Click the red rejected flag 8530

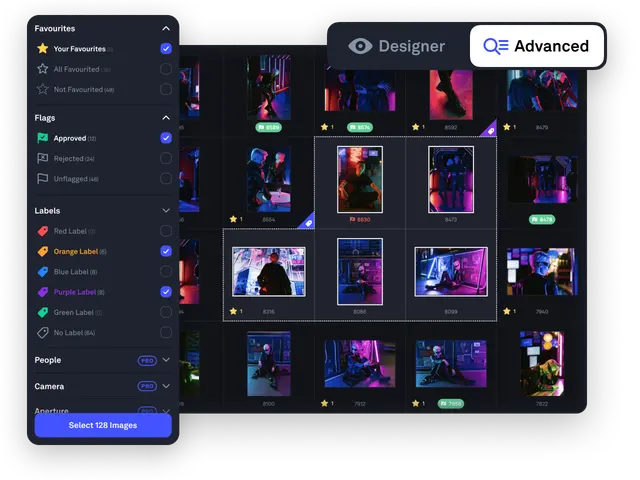pyautogui.click(x=360, y=220)
